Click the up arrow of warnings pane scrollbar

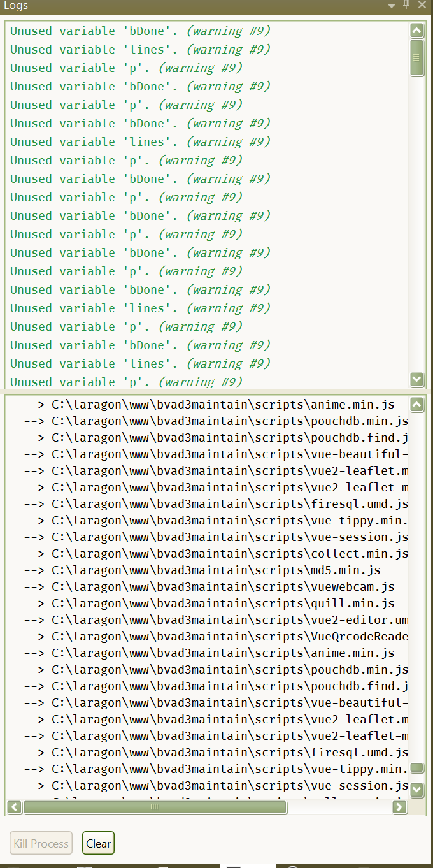tap(417, 31)
